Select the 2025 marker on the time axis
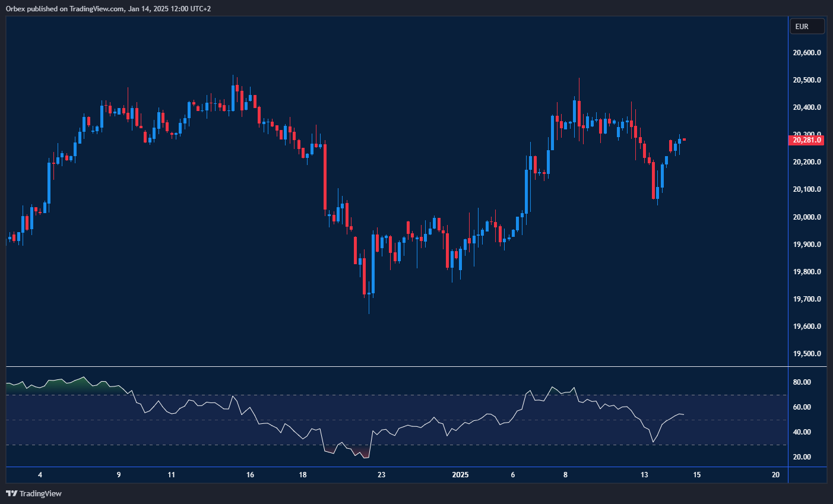 pos(460,475)
